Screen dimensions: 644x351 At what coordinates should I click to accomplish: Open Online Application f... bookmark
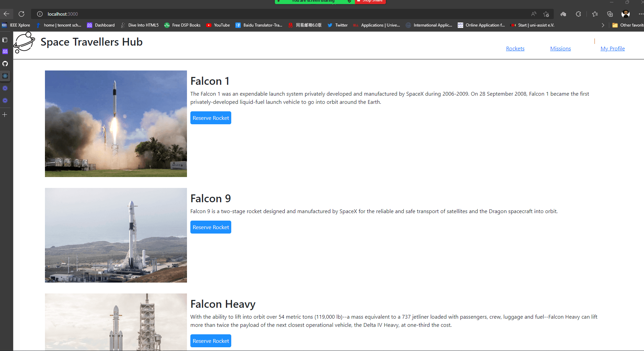(x=481, y=25)
